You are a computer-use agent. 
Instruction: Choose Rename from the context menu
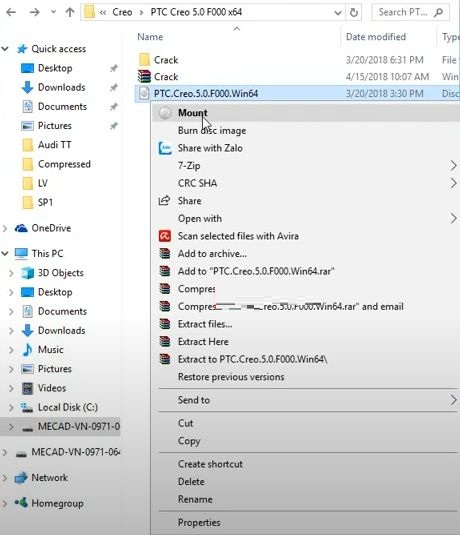[195, 499]
